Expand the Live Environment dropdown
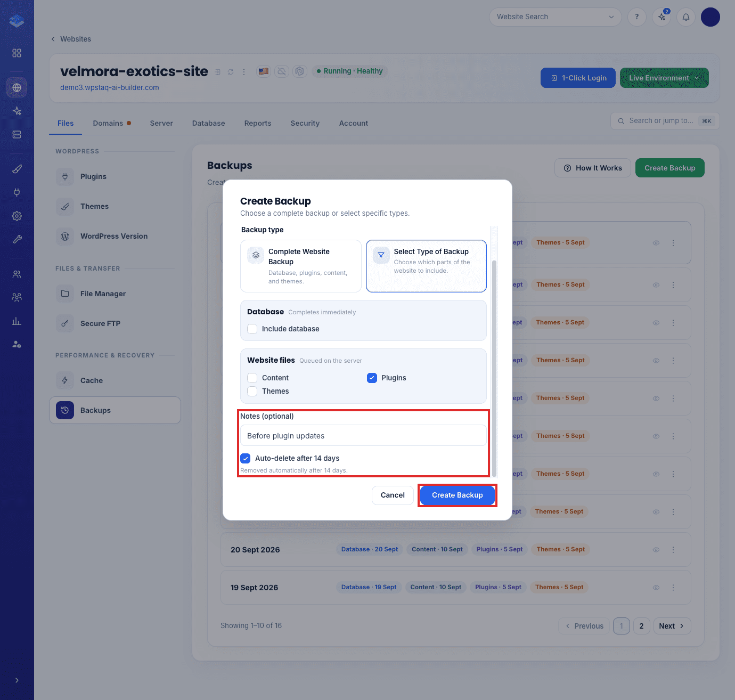735x700 pixels. pos(664,78)
